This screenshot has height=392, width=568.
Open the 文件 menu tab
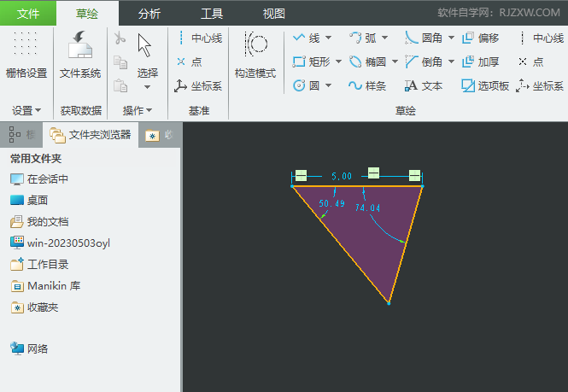pos(28,14)
